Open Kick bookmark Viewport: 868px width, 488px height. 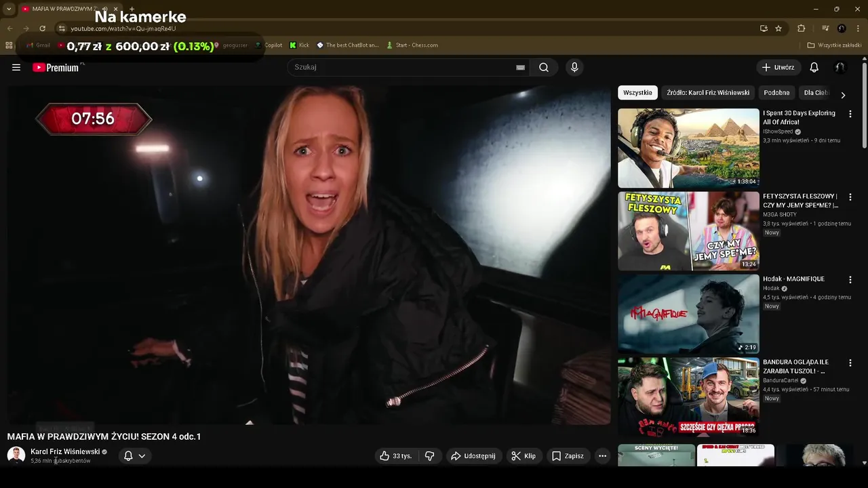(x=299, y=45)
